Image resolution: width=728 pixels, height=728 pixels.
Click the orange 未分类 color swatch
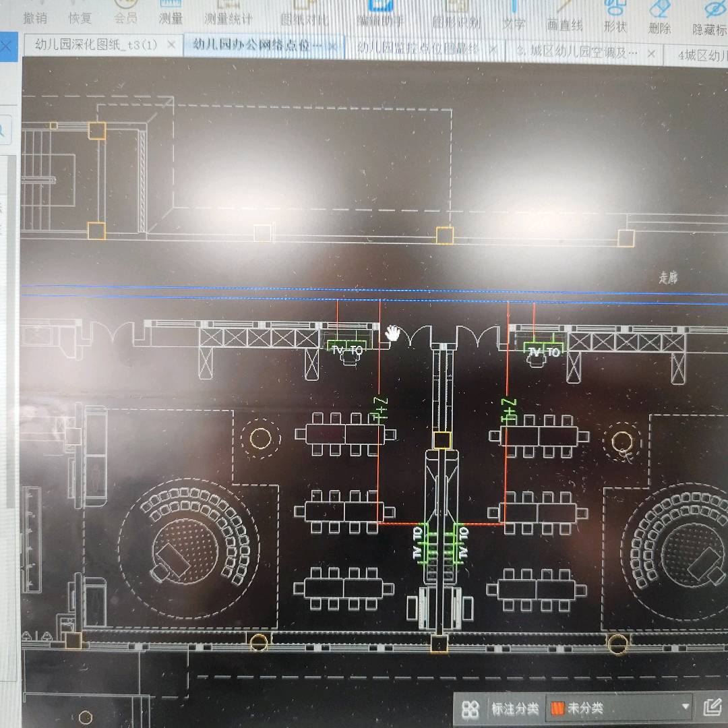pos(557,708)
